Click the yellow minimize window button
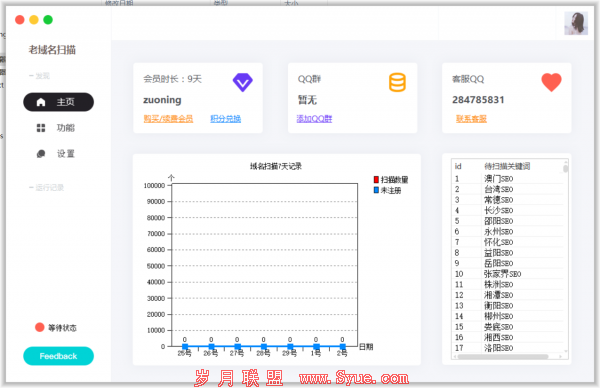 [34, 20]
